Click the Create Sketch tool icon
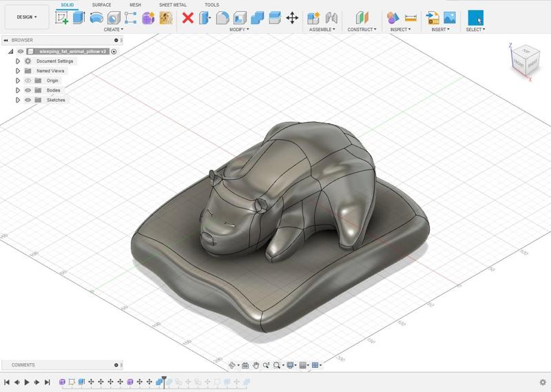 (x=62, y=18)
